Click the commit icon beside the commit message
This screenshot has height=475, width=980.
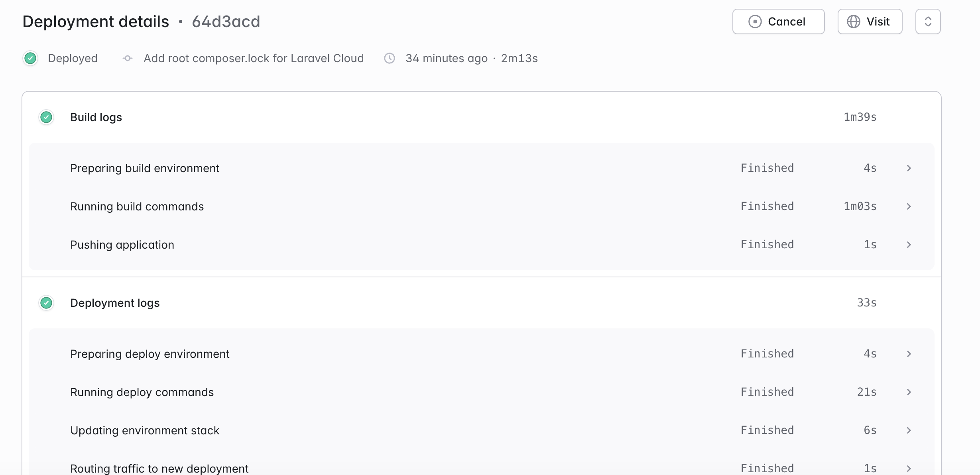[128, 58]
